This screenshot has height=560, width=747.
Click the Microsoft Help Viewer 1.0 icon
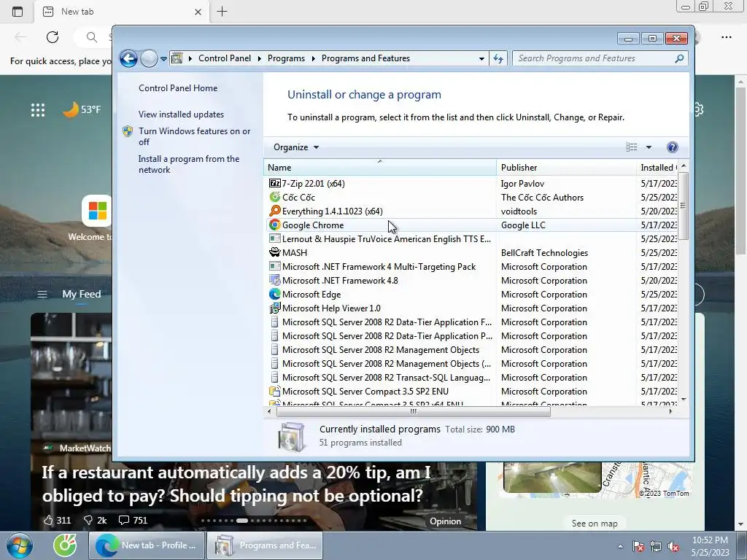275,308
